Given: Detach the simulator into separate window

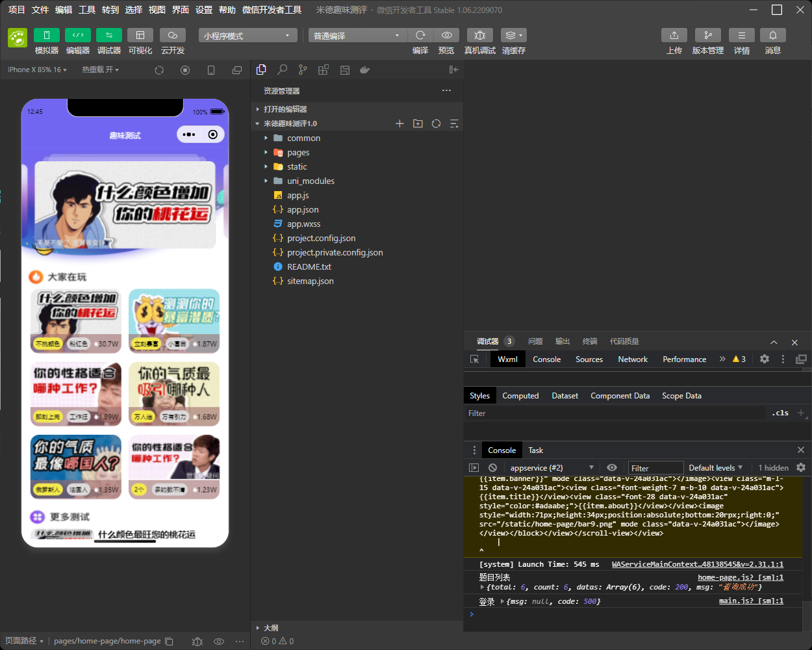Looking at the screenshot, I should click(237, 70).
